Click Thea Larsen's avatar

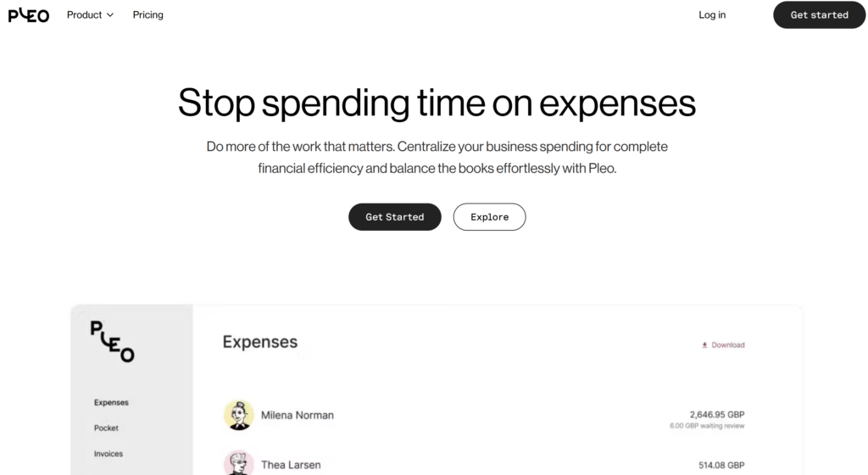click(238, 464)
